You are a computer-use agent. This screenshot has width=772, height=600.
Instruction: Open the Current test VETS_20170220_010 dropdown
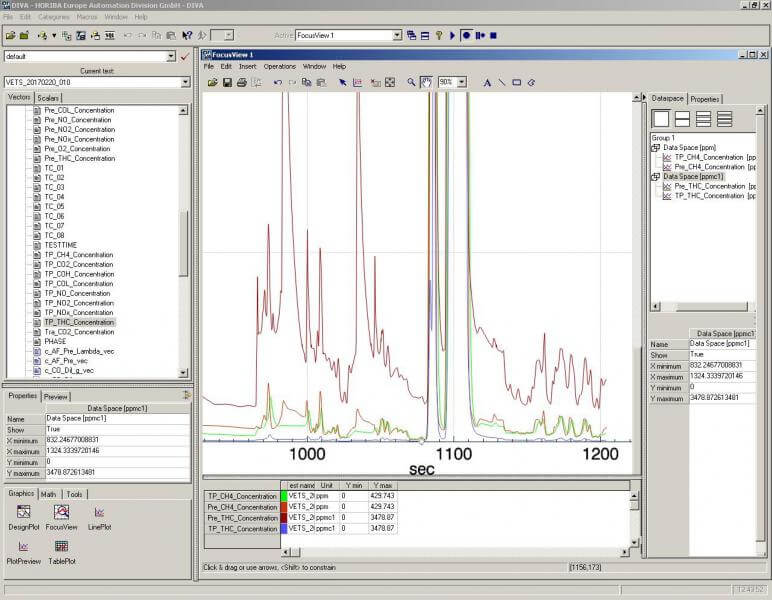185,82
